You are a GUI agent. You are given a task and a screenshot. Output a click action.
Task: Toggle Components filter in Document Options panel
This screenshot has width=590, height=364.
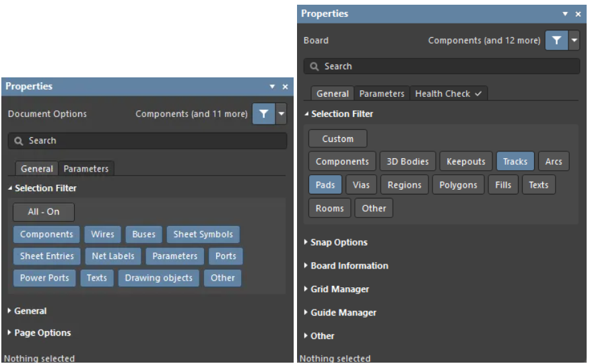coord(46,234)
